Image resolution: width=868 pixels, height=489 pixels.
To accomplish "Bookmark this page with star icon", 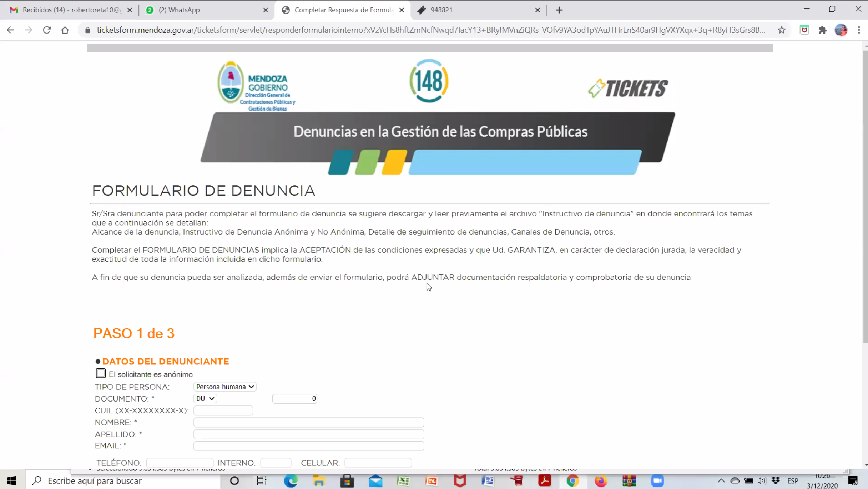I will coord(782,30).
